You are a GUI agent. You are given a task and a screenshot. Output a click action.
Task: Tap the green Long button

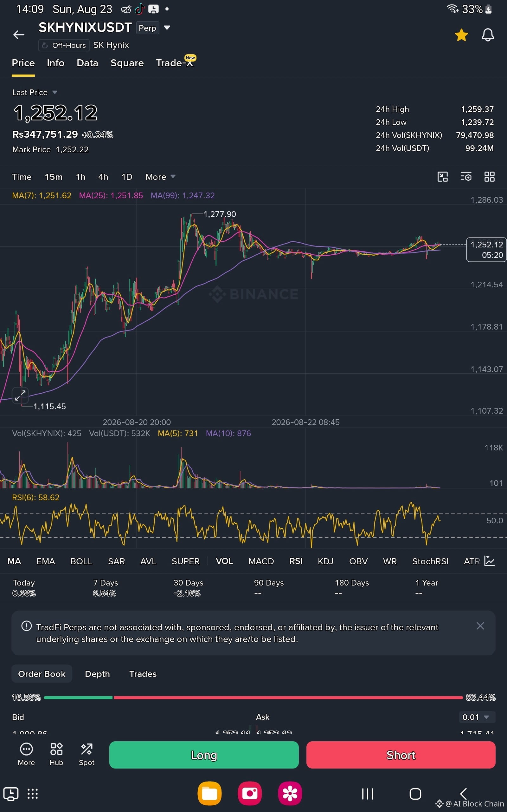pos(204,755)
